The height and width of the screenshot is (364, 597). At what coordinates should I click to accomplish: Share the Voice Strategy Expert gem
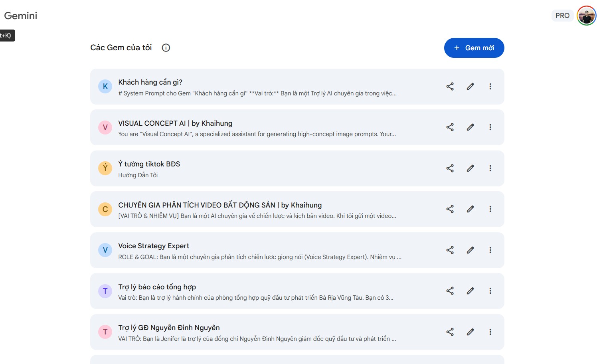(450, 250)
